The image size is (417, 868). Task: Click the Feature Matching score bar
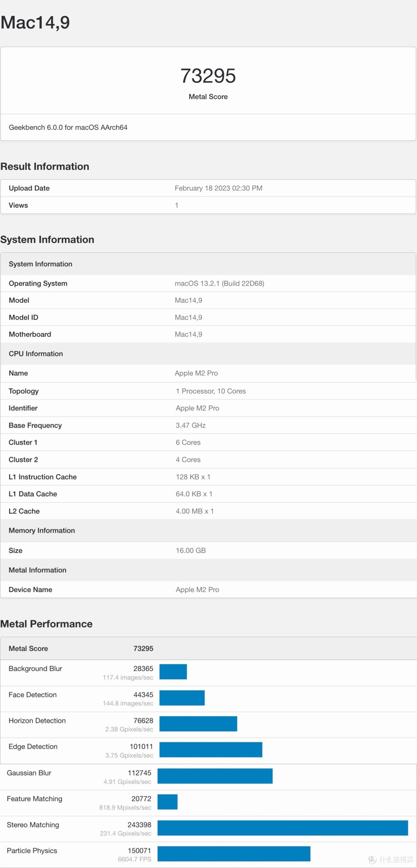pos(168,802)
